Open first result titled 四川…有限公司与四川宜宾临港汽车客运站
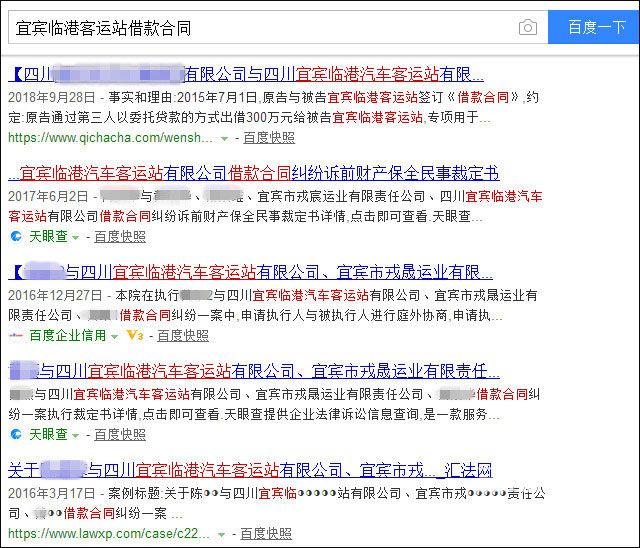This screenshot has height=548, width=640. 246,74
